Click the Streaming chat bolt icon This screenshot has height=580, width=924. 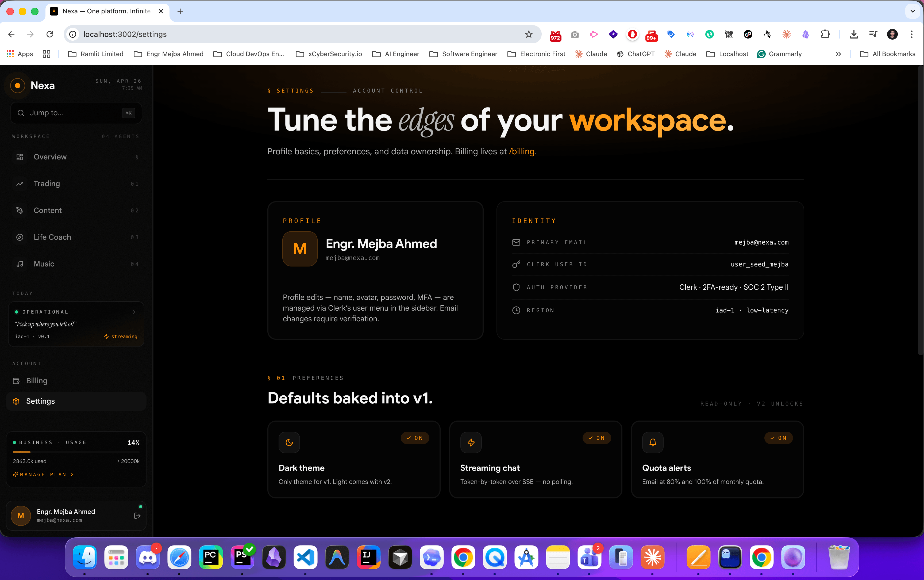tap(471, 443)
